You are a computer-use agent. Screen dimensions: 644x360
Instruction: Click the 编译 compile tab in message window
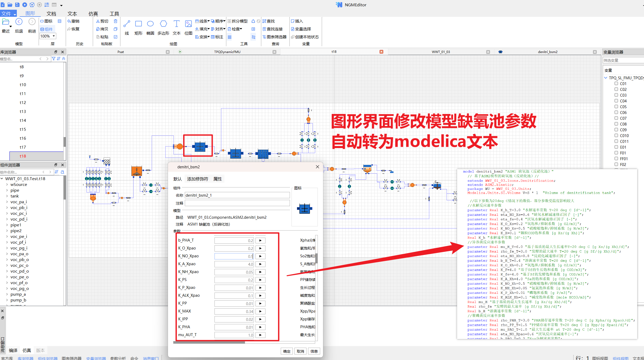point(13,350)
